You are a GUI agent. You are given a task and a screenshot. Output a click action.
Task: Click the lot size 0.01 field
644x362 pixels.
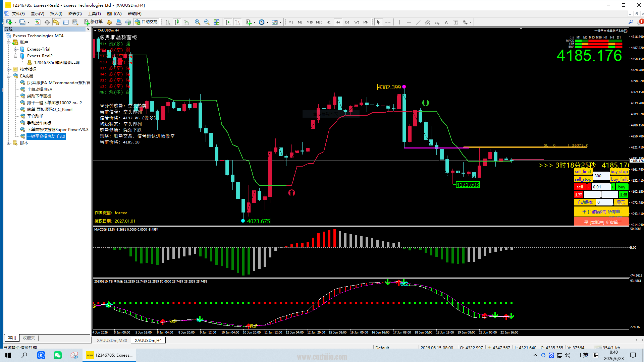pos(601,187)
